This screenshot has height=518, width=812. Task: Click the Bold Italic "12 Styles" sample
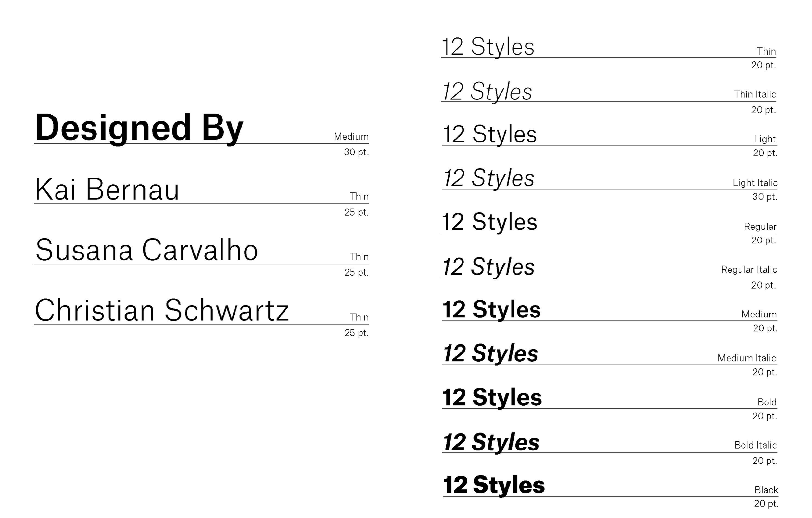point(491,442)
